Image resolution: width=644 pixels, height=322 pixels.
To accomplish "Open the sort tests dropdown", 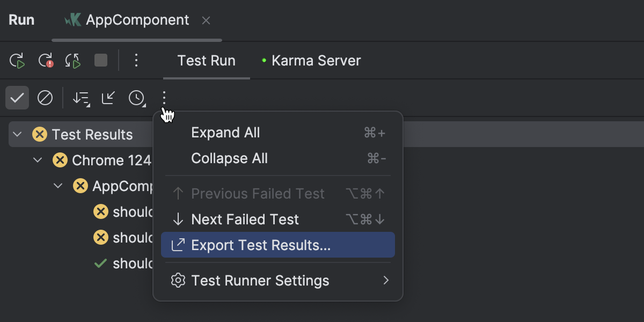I will coord(81,98).
